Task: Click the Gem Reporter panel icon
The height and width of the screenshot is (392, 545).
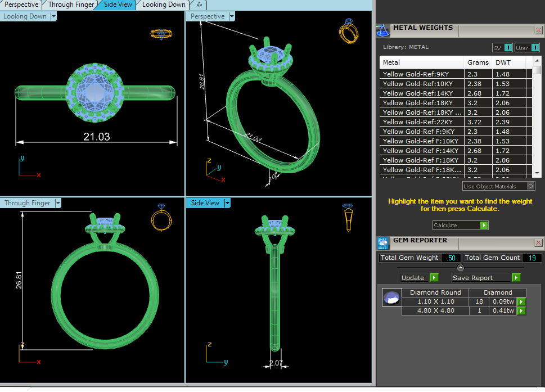Action: [382, 244]
